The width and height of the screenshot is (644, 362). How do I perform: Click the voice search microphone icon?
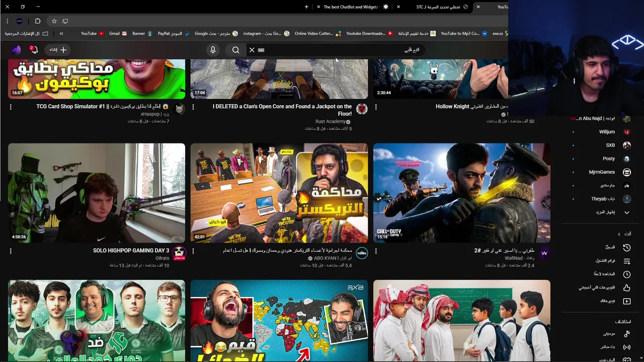213,50
